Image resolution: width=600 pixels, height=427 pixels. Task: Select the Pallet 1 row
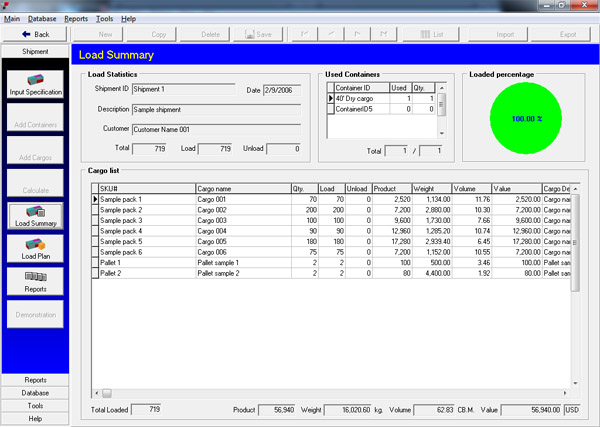click(331, 262)
